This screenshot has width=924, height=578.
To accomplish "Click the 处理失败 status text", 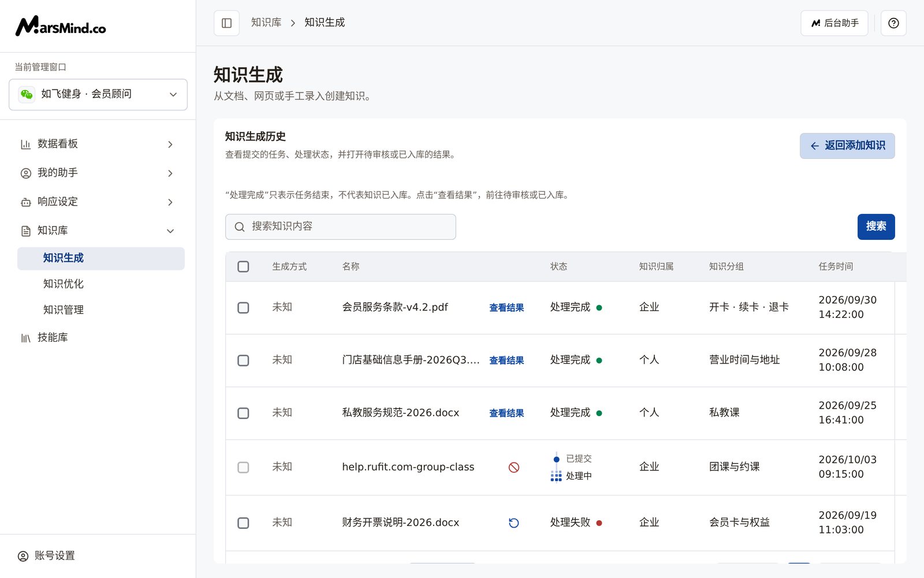I will coord(570,523).
